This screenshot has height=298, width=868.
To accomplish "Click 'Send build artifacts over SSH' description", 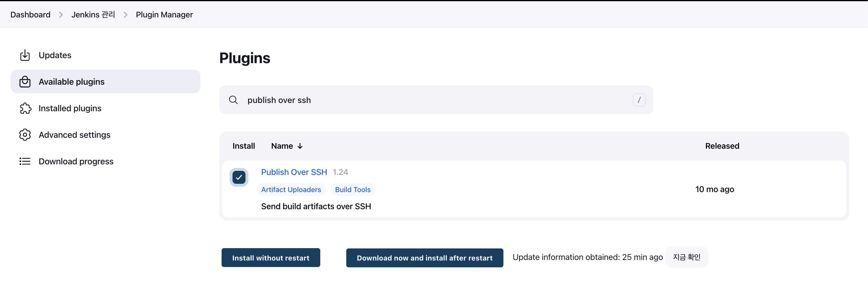I will pos(316,207).
